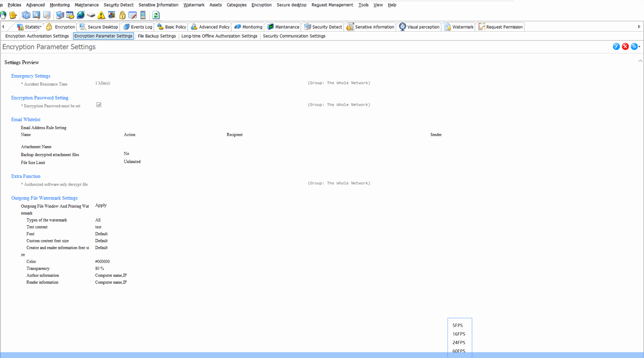
Task: Click the computer workstation toolbar icon
Action: [x=60, y=15]
